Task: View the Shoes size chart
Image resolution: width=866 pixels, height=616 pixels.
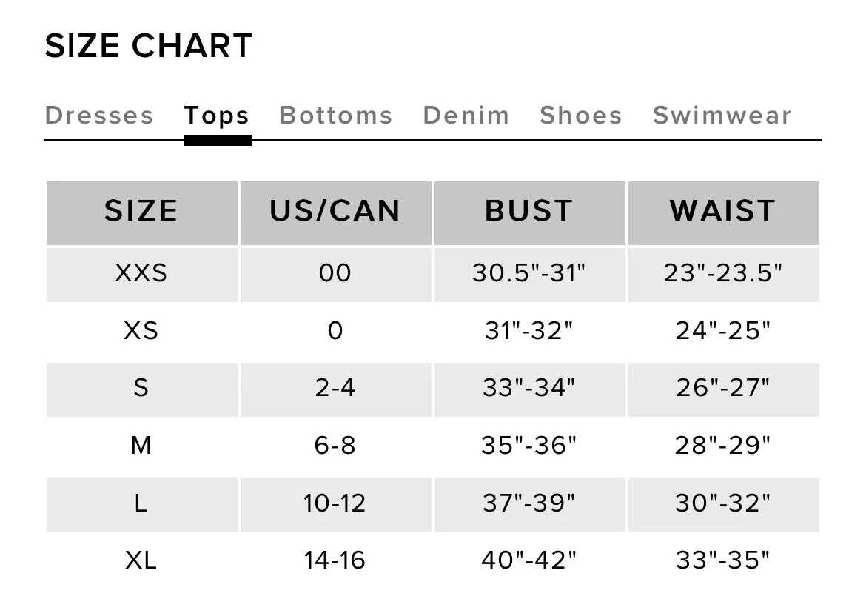Action: [581, 115]
